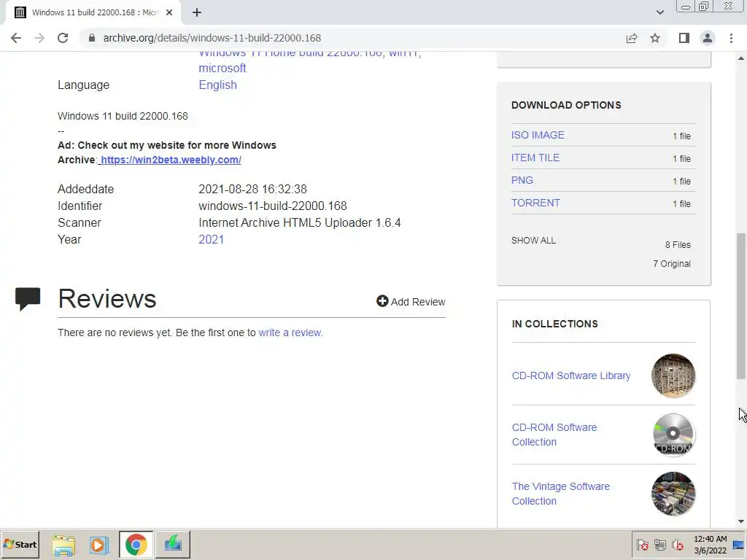
Task: Click the browser forward arrow
Action: (39, 38)
